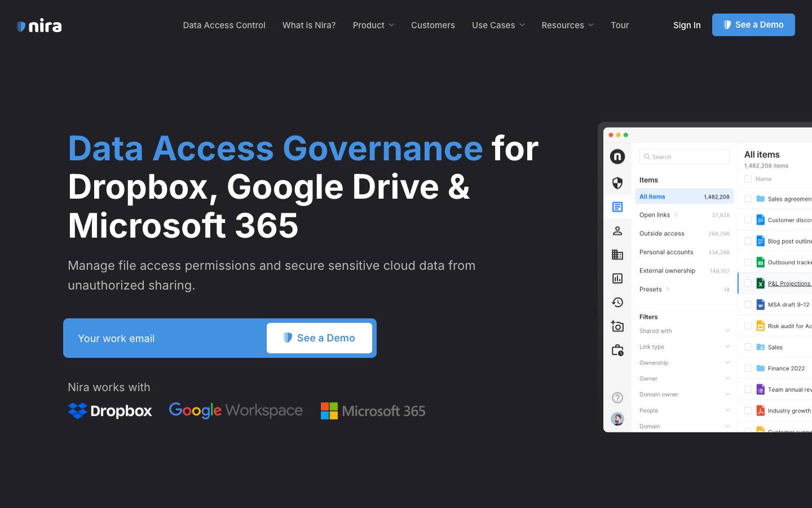Click the Your work email input field

click(167, 338)
